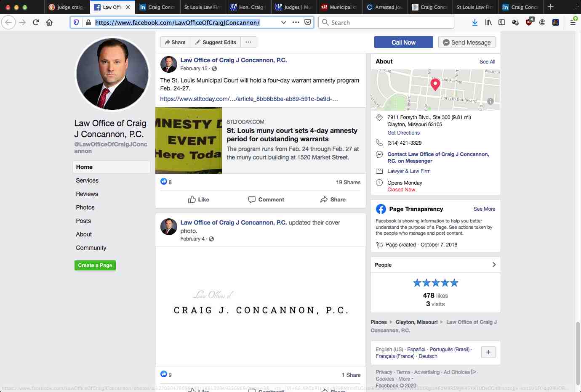Screen dimensions: 581x392
Task: Send Message to the law office
Action: point(467,42)
